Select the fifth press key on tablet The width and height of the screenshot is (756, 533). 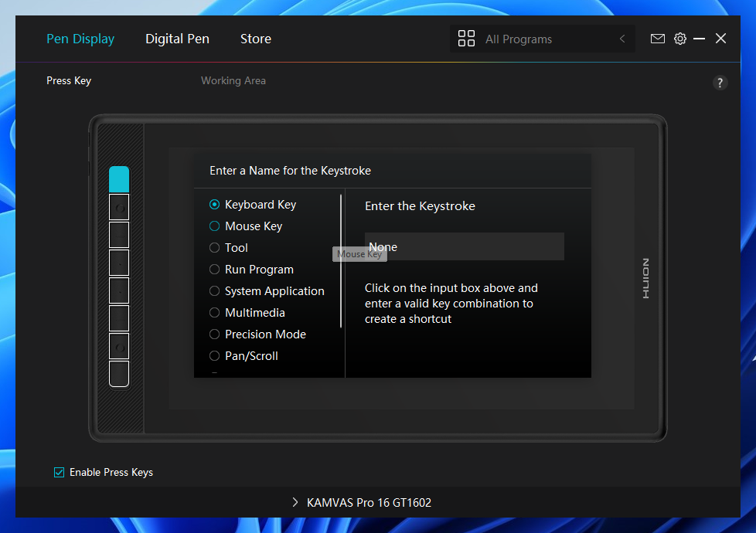pyautogui.click(x=119, y=290)
